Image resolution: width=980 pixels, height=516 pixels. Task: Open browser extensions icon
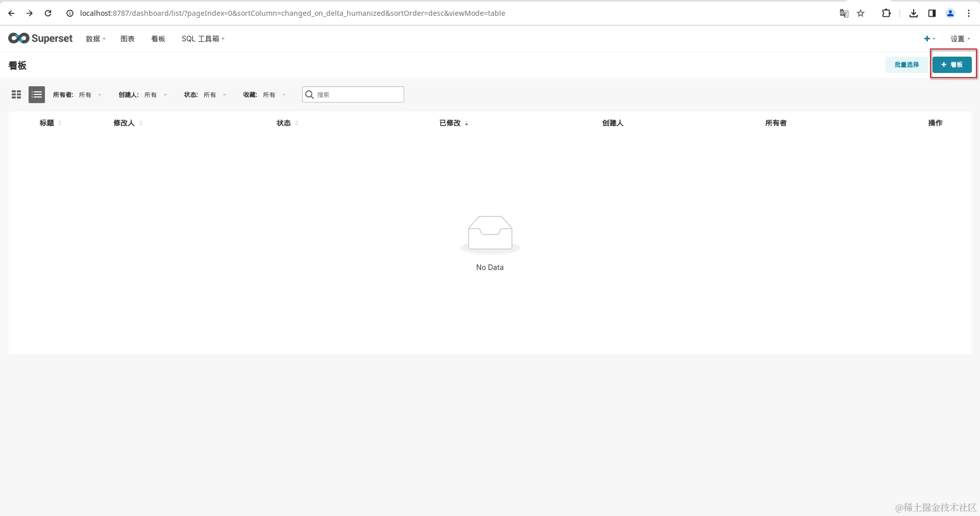point(887,13)
